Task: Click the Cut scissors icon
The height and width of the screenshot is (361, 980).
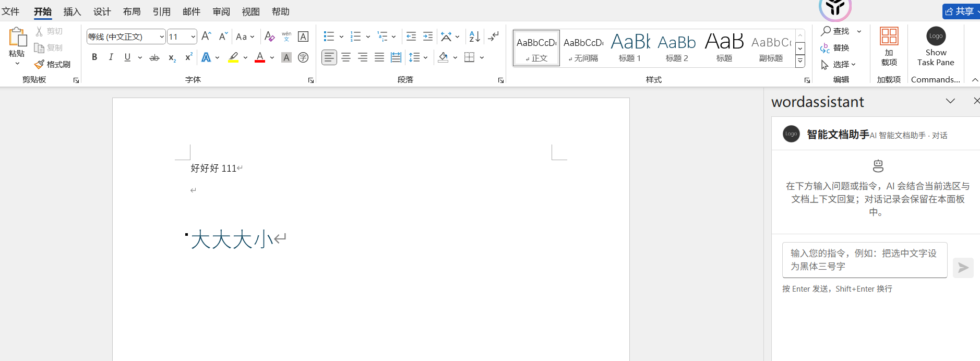Action: coord(39,31)
